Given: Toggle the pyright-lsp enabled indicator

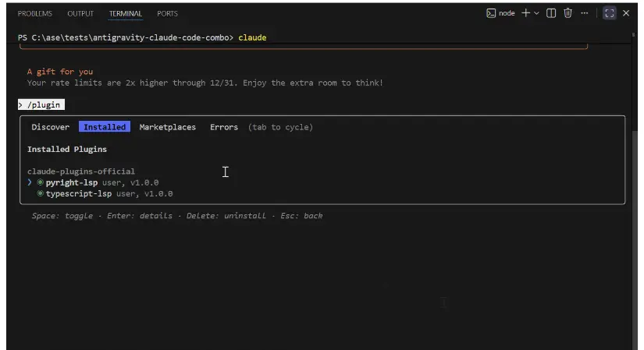Looking at the screenshot, I should click(40, 182).
